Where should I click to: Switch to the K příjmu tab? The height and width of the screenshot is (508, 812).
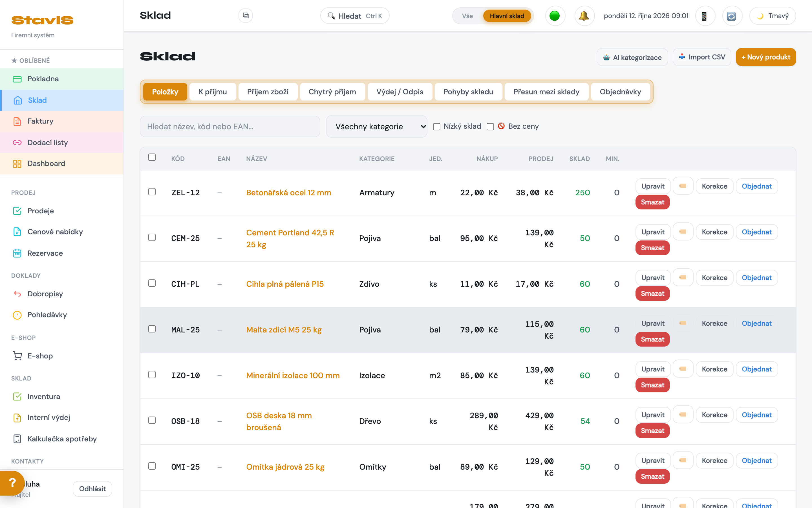(213, 92)
